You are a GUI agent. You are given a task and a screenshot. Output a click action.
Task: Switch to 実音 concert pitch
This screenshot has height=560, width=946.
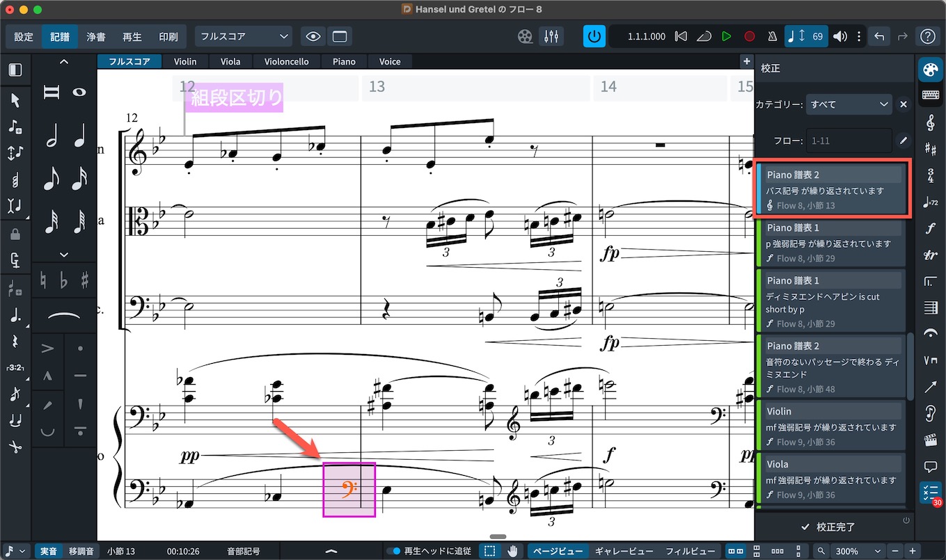coord(48,551)
